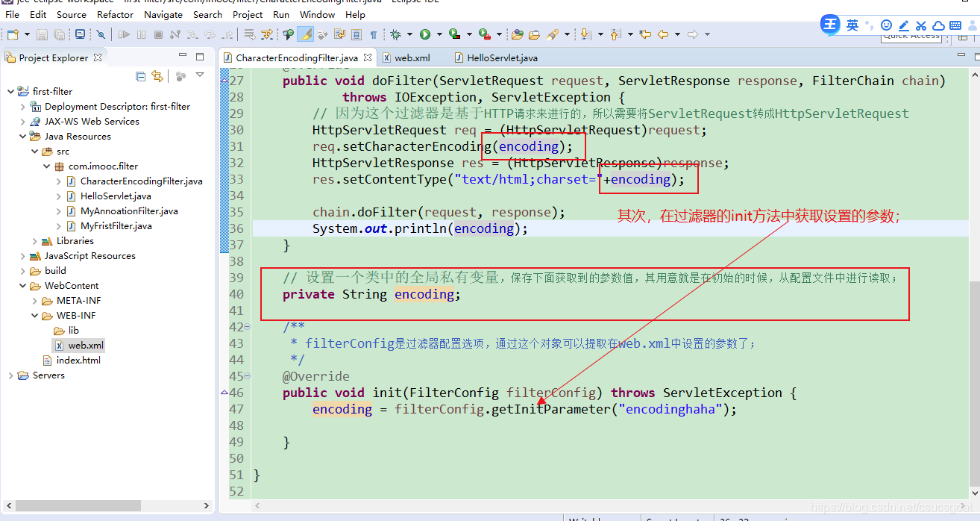Toggle Block Selection Mode button
The width and height of the screenshot is (980, 521).
356,34
